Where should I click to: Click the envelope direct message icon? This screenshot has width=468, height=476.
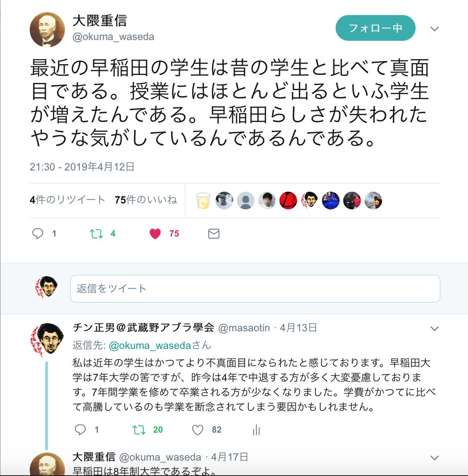[x=214, y=234]
